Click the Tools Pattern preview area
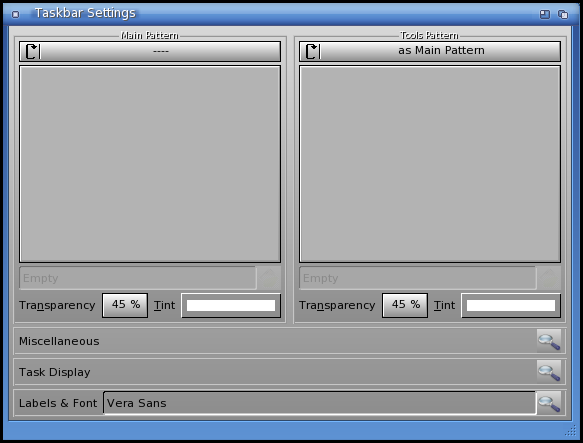The height and width of the screenshot is (443, 583). 430,164
